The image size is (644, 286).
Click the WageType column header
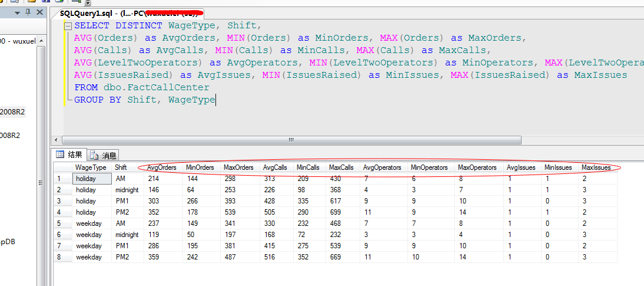pyautogui.click(x=91, y=167)
